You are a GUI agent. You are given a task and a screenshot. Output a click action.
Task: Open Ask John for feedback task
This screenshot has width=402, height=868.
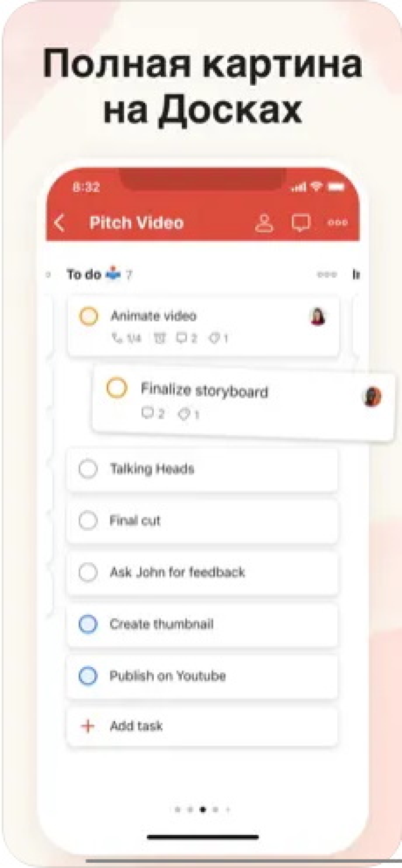(x=202, y=572)
